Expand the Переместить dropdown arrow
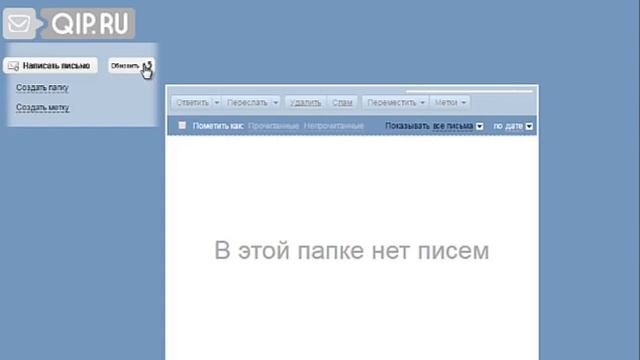Viewport: 640px width, 360px height. [422, 102]
